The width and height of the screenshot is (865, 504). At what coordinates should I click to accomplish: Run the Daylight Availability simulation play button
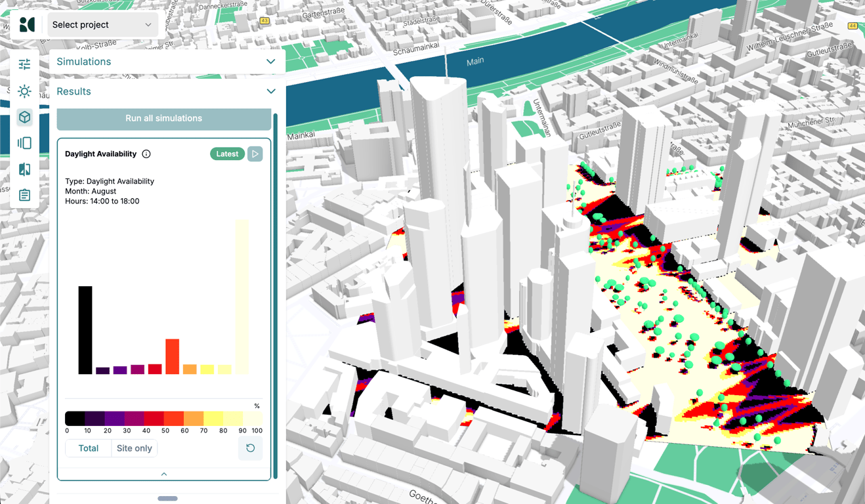255,154
